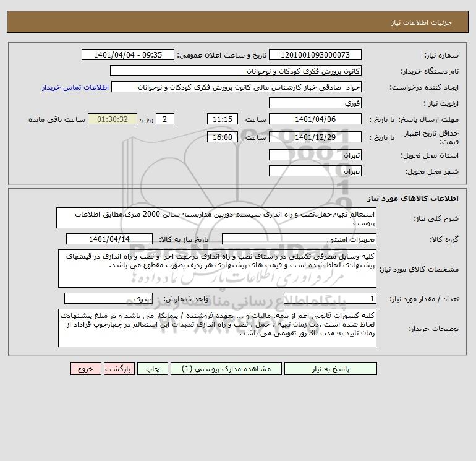
Task: Click delivery city field تهران
Action: (315, 171)
